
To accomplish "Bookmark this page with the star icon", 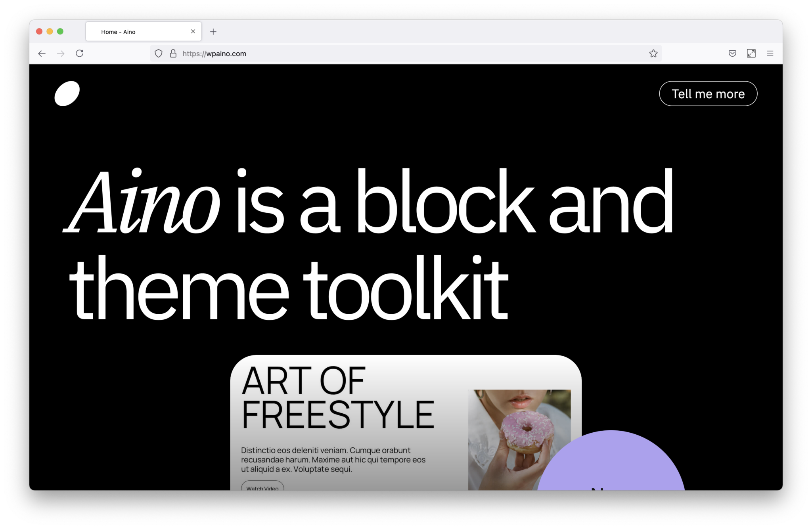I will point(653,53).
